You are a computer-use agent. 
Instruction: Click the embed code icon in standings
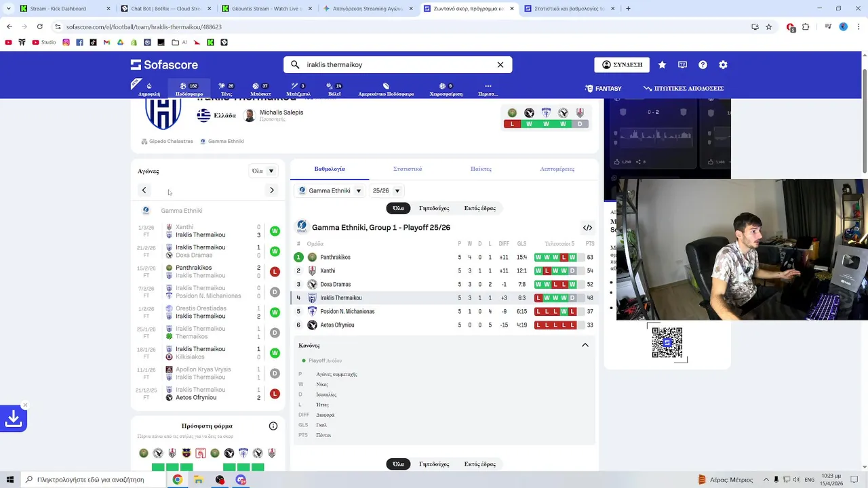(587, 228)
